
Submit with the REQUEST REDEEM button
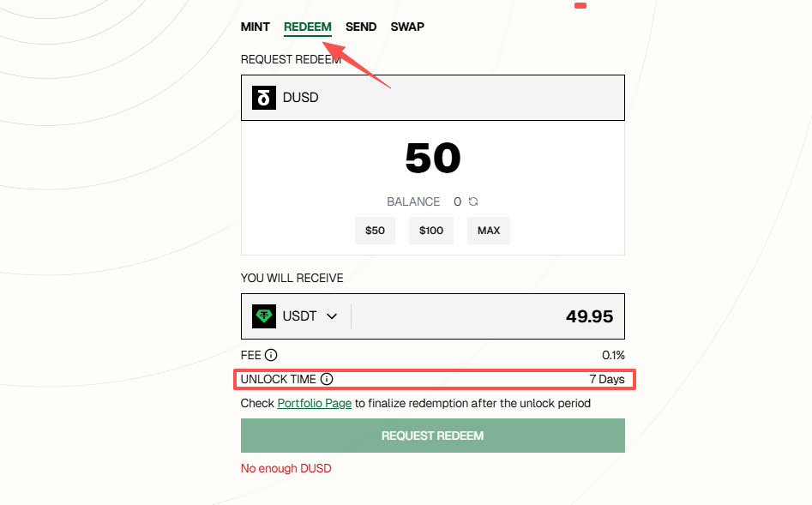tap(432, 436)
